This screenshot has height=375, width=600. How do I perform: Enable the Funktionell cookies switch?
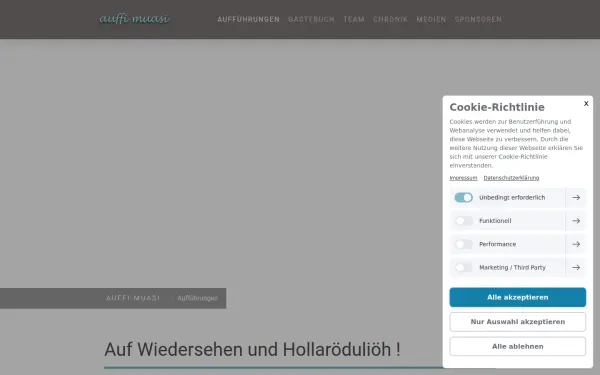click(x=463, y=221)
